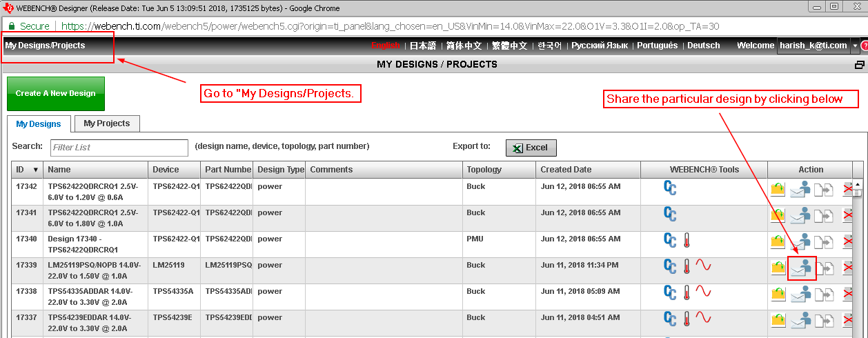Sort by the Device column header

[175, 170]
